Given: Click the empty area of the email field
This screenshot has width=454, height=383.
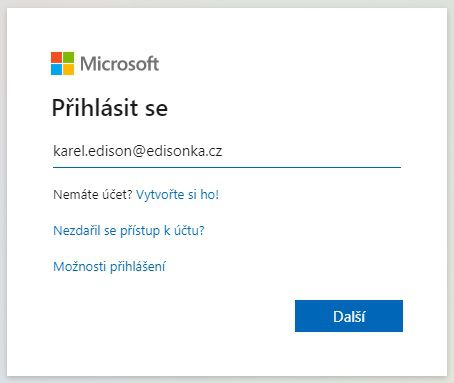Looking at the screenshot, I should tap(312, 151).
